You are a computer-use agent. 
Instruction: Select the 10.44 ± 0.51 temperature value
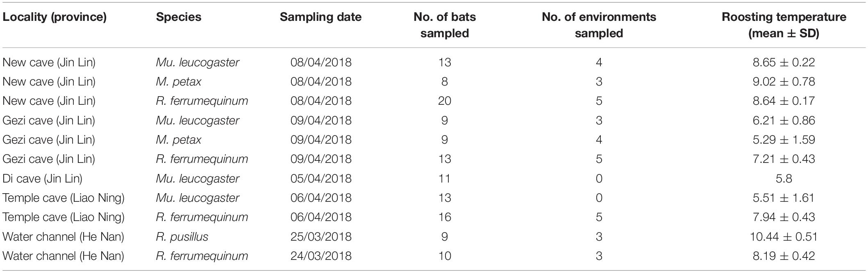[784, 237]
